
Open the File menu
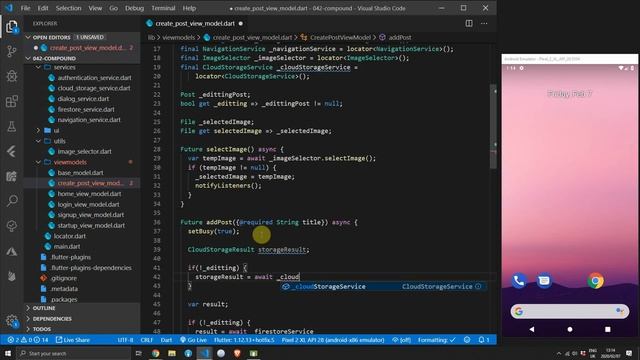(x=25, y=8)
